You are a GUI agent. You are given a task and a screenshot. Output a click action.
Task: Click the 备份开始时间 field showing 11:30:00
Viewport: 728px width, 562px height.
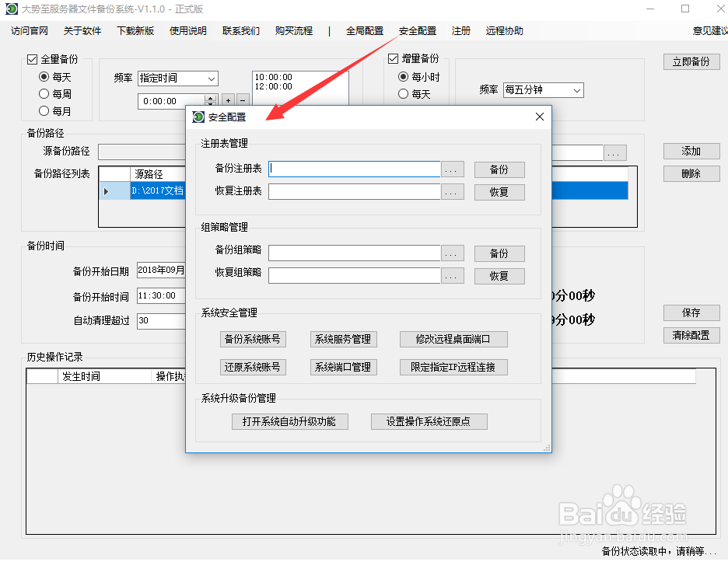pos(161,295)
